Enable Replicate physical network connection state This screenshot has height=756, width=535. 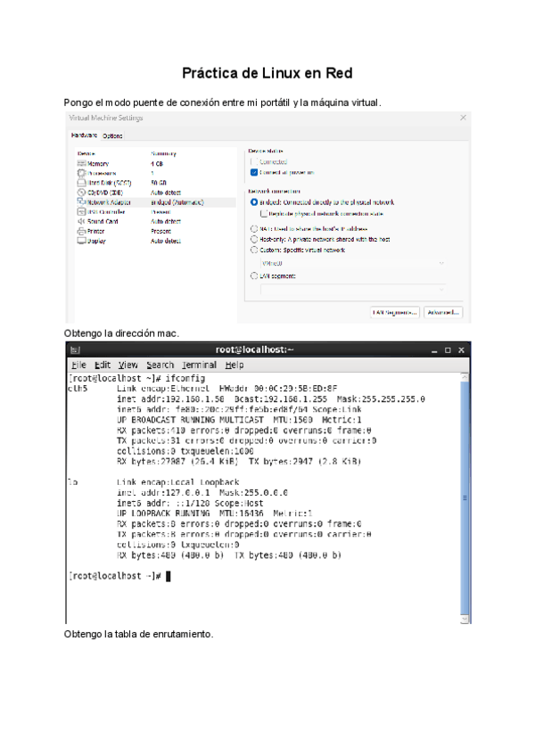(x=263, y=213)
